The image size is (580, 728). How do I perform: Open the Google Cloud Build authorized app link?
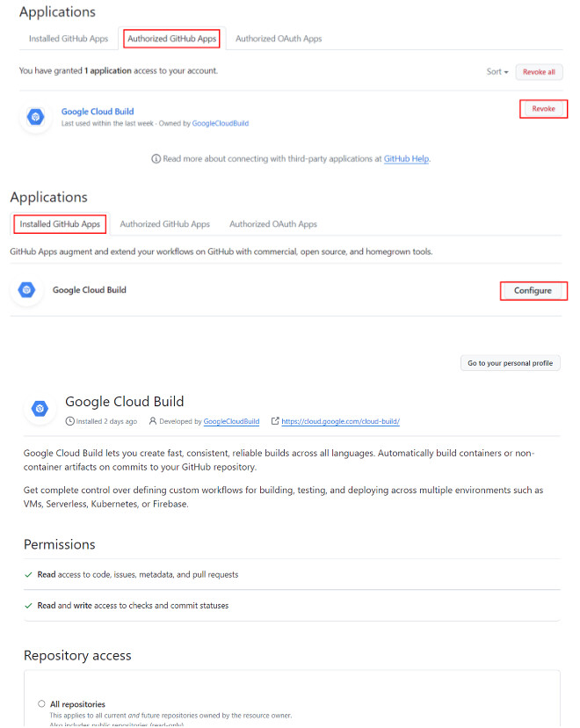98,112
